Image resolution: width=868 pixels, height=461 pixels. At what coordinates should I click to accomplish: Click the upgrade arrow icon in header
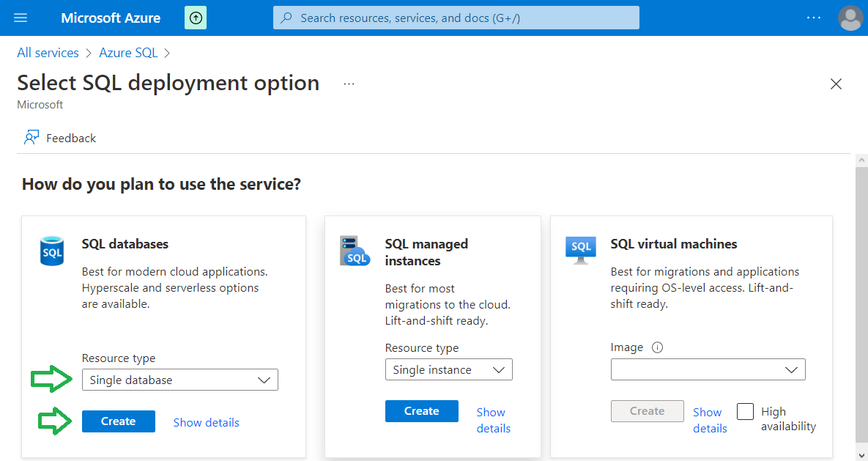click(196, 18)
